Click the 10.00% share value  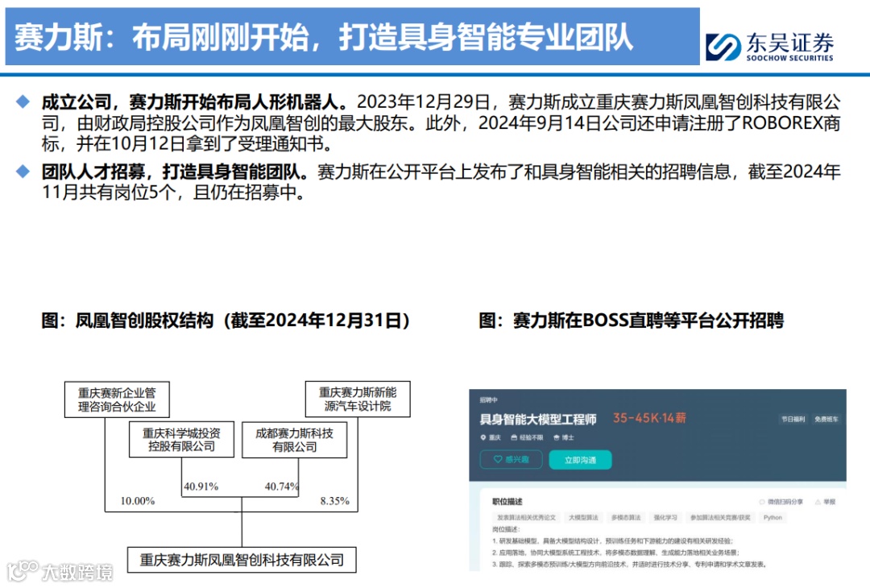[138, 501]
